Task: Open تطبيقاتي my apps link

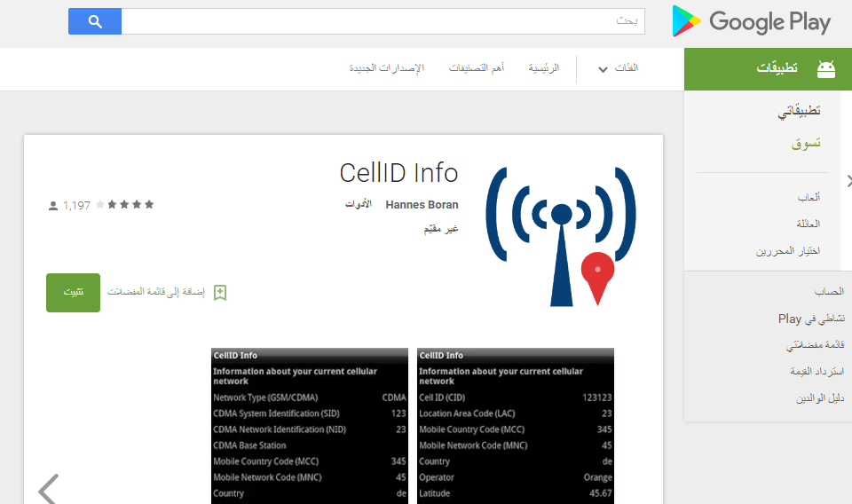Action: pos(799,111)
